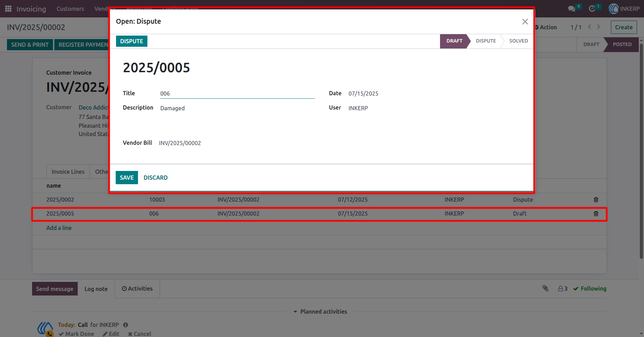Toggle Following status
The width and height of the screenshot is (644, 337).
click(x=590, y=289)
